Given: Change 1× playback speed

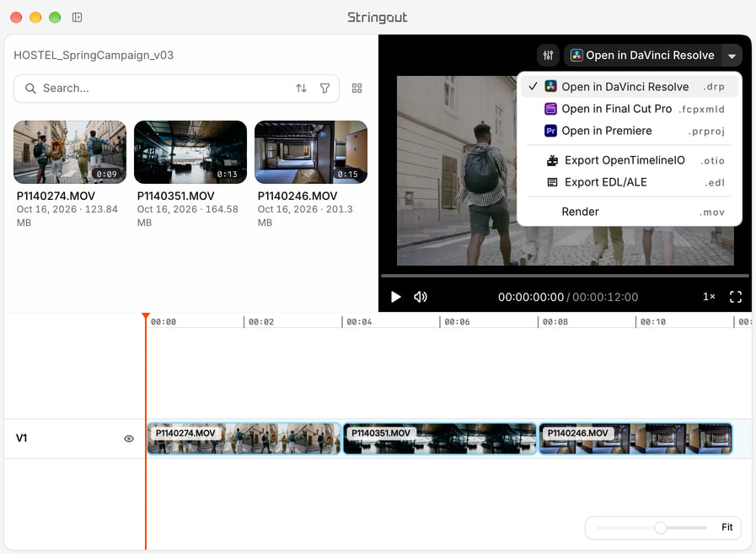Looking at the screenshot, I should point(709,297).
